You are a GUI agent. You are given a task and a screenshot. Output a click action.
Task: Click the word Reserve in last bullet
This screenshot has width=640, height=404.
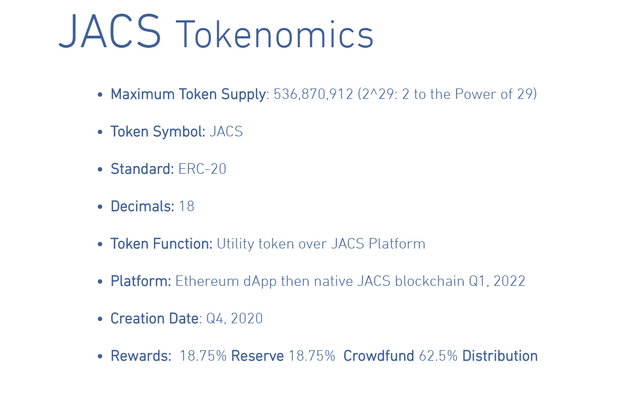257,356
